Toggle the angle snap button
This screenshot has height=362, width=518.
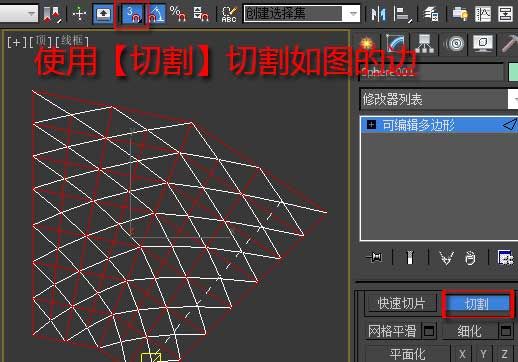point(157,14)
